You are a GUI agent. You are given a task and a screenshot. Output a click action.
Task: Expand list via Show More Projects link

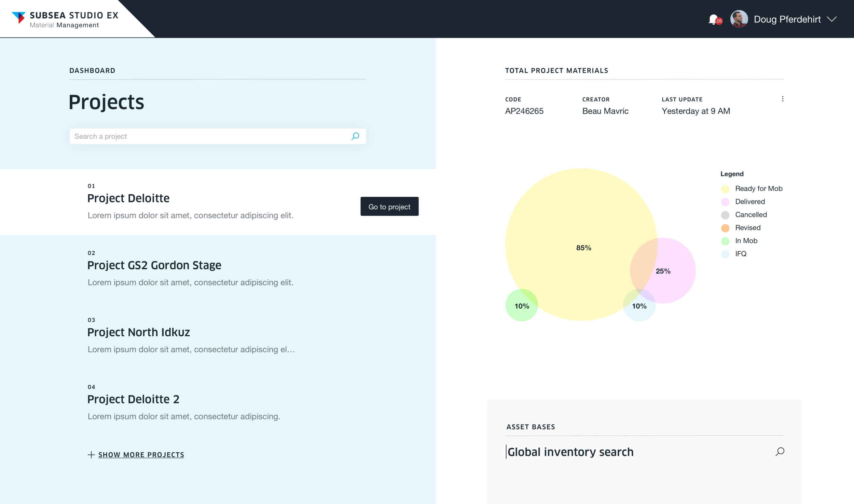pos(141,455)
